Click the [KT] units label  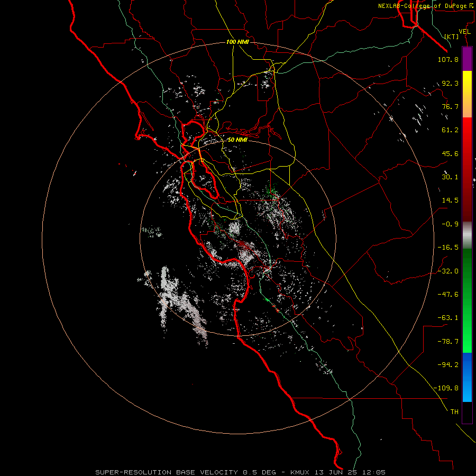(452, 36)
